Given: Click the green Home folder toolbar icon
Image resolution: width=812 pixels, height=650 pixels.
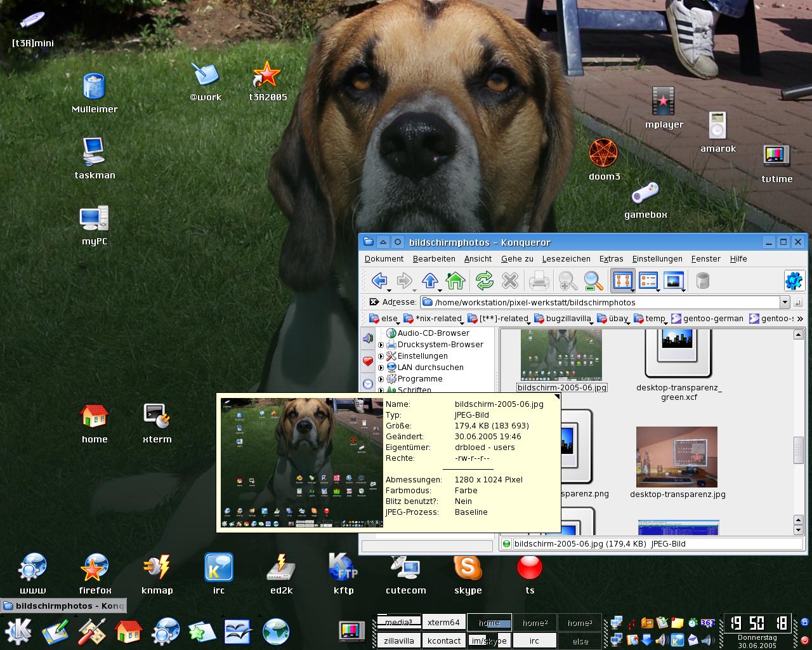Looking at the screenshot, I should click(455, 281).
